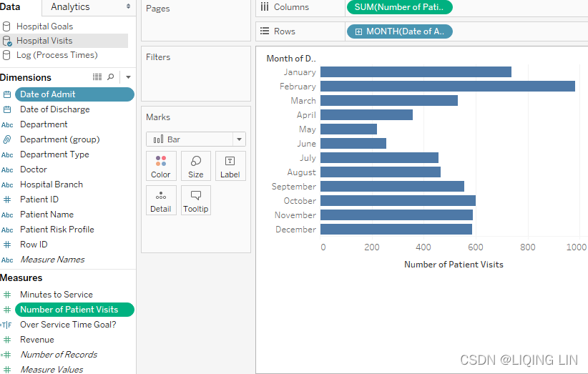This screenshot has width=588, height=374.
Task: Select the Hospital Branch dimension
Action: (x=52, y=184)
